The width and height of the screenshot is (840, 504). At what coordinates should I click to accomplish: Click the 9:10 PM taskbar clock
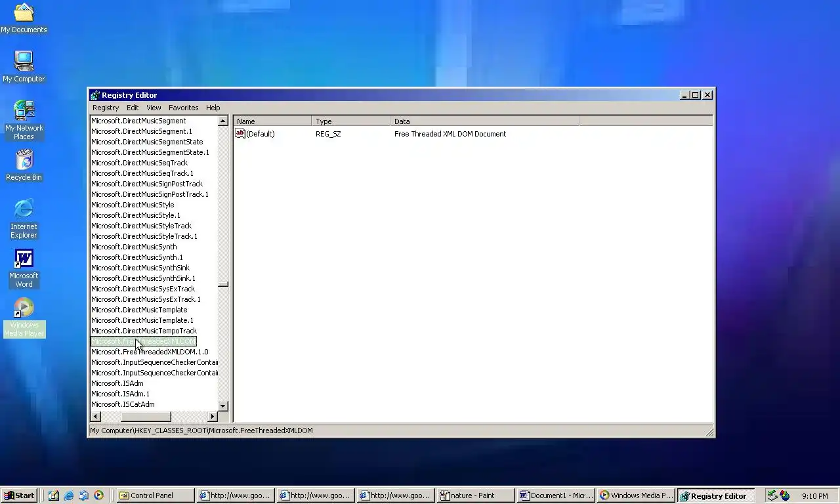pyautogui.click(x=814, y=496)
